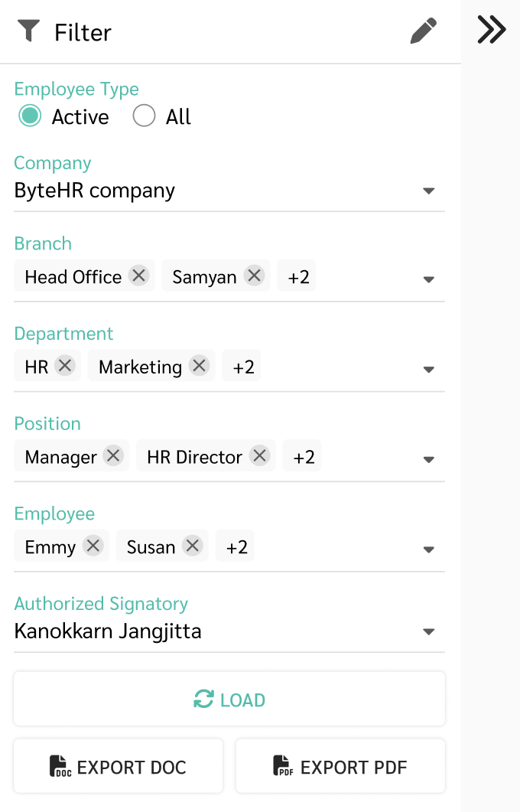520x812 pixels.
Task: Click the funnel filter icon
Action: click(x=28, y=31)
